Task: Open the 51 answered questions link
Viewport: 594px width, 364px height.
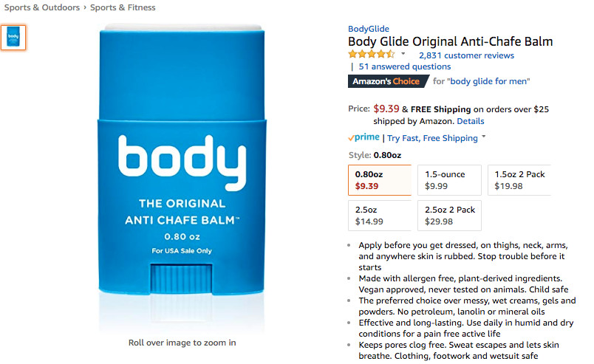Action: (405, 66)
